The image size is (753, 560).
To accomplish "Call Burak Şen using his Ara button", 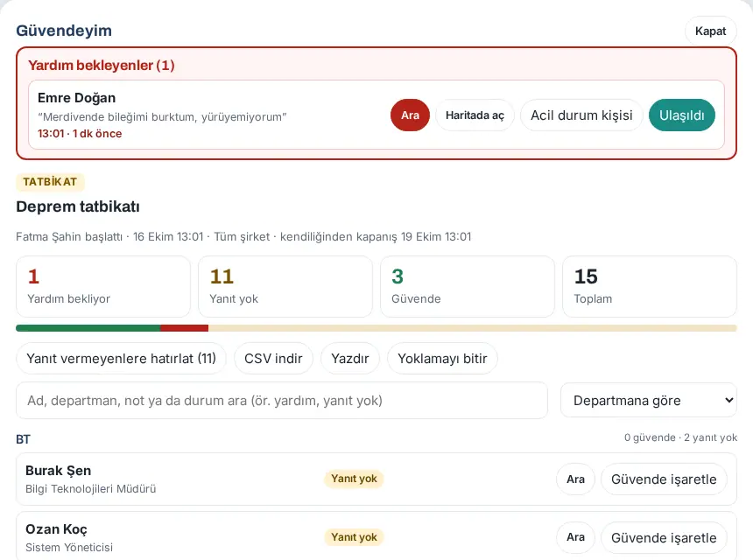I will point(575,479).
